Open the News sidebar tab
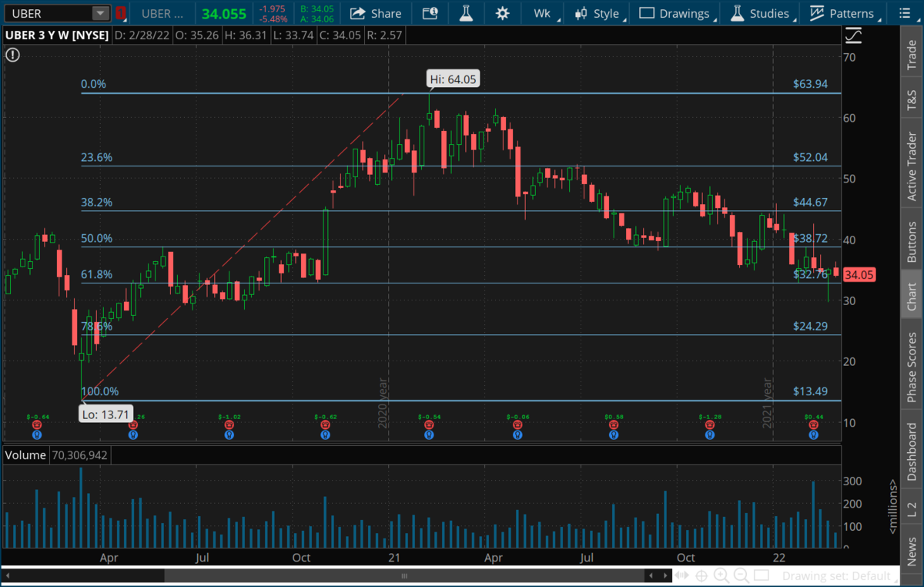This screenshot has width=924, height=587. coord(912,551)
